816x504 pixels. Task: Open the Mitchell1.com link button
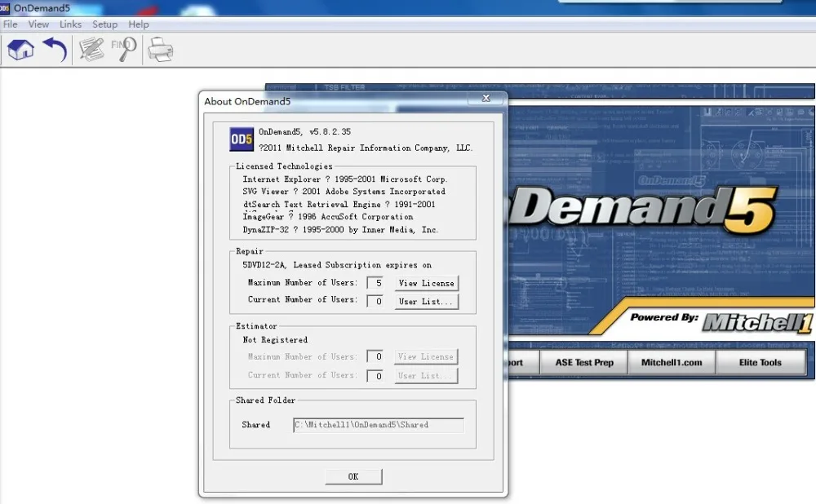(x=672, y=362)
